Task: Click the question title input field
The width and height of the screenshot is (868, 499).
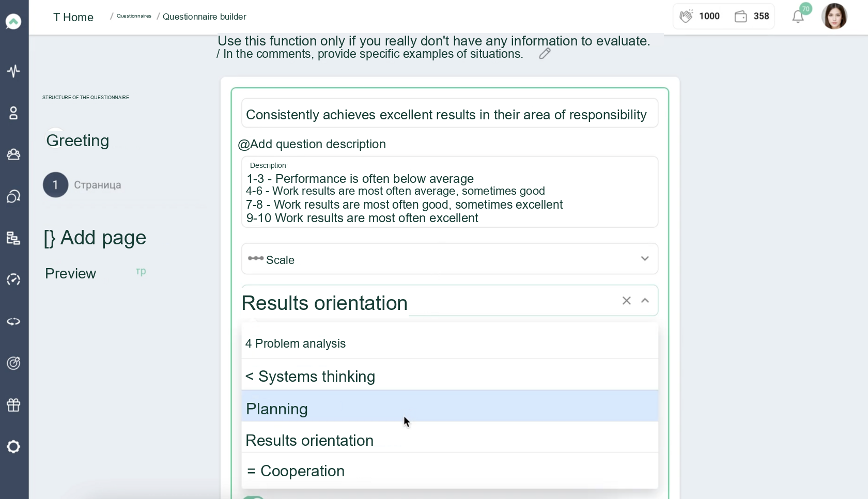Action: [450, 113]
